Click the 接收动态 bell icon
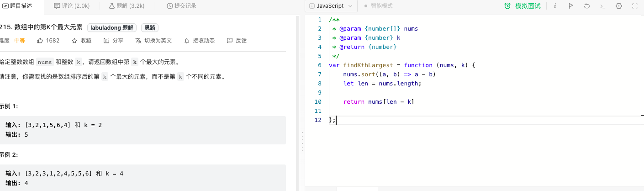This screenshot has height=191, width=644. [187, 40]
